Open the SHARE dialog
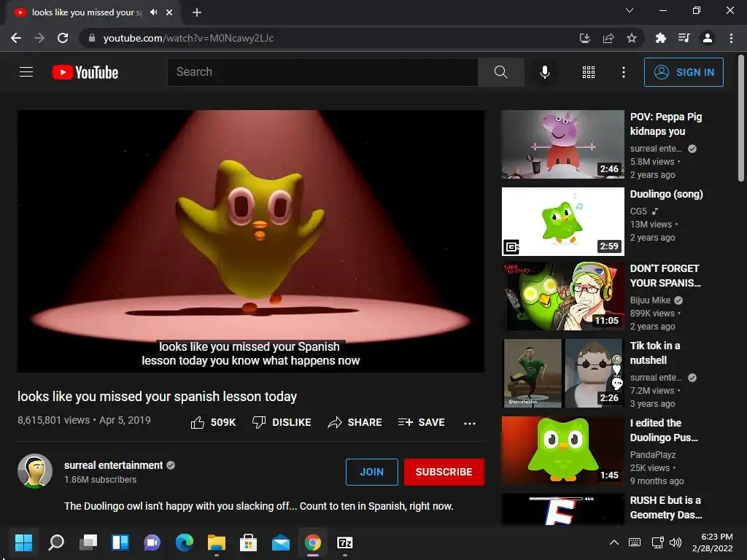747x560 pixels. pyautogui.click(x=355, y=422)
